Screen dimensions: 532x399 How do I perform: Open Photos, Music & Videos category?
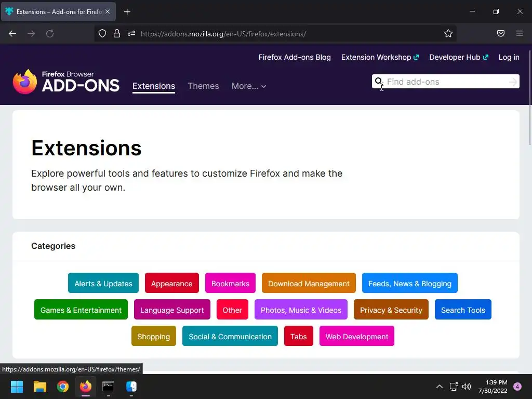[x=301, y=310]
